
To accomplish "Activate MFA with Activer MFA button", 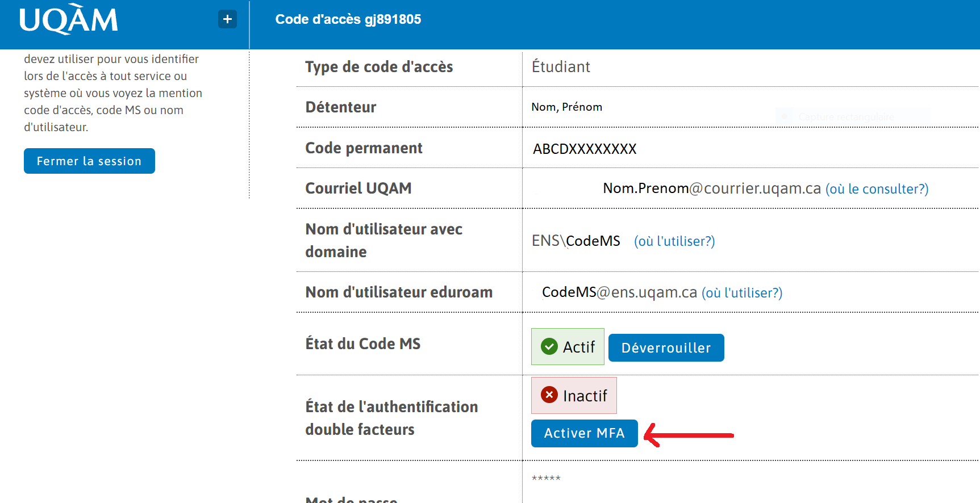I will [x=584, y=433].
